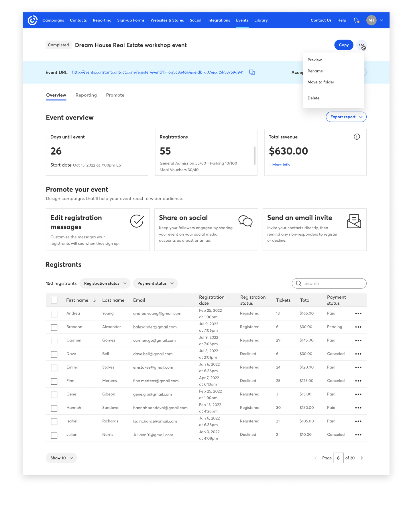Open the Show 10 rows dropdown
This screenshot has height=532, width=401.
coord(61,458)
